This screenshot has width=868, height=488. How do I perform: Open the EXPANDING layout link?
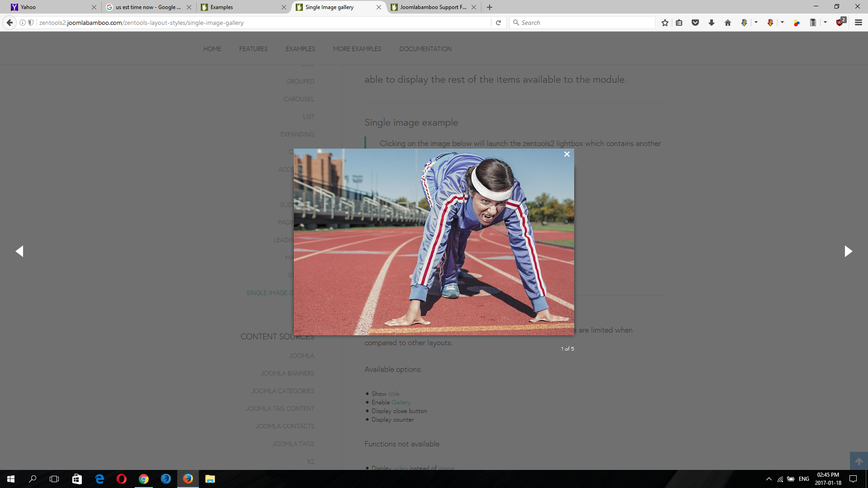pyautogui.click(x=297, y=134)
